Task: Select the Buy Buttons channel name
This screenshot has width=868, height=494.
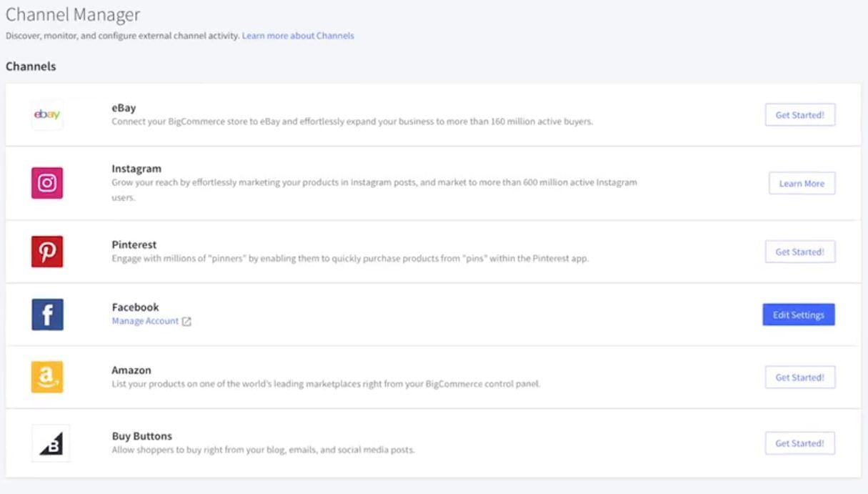Action: [142, 436]
